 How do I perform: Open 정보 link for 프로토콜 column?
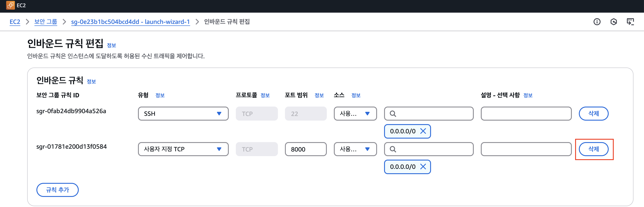[x=265, y=95]
